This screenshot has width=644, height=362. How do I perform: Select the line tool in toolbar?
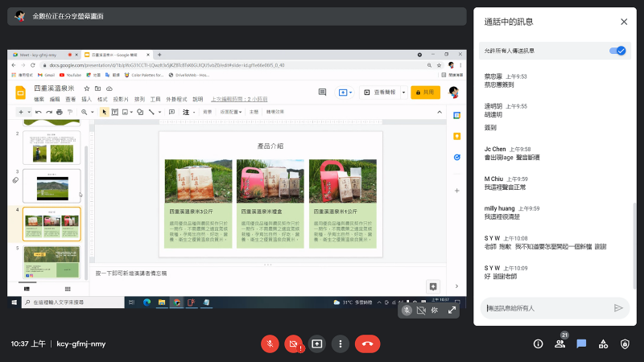(151, 112)
